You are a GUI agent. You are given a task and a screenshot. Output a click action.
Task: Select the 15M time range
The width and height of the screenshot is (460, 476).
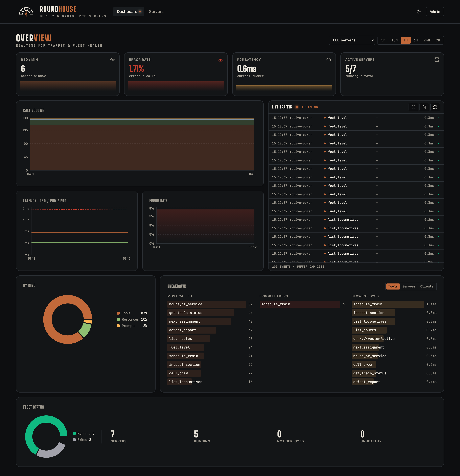point(394,40)
